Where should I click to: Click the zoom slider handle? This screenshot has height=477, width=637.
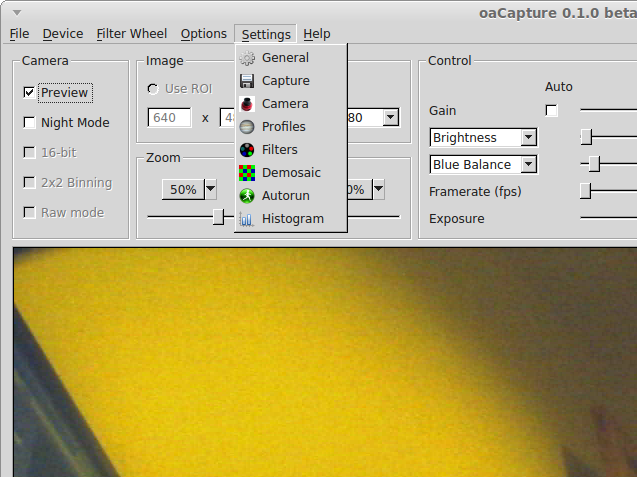click(x=219, y=217)
